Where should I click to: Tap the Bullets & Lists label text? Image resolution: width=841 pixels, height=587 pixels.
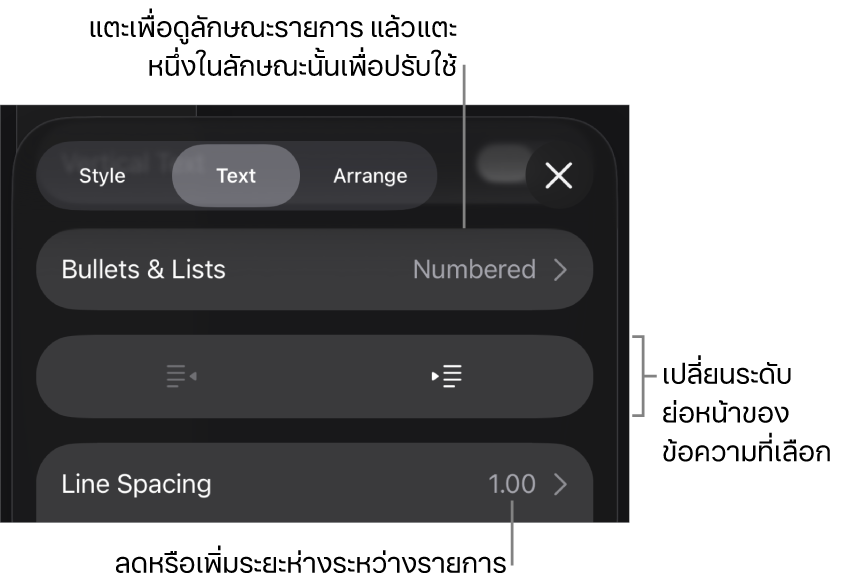pyautogui.click(x=143, y=270)
